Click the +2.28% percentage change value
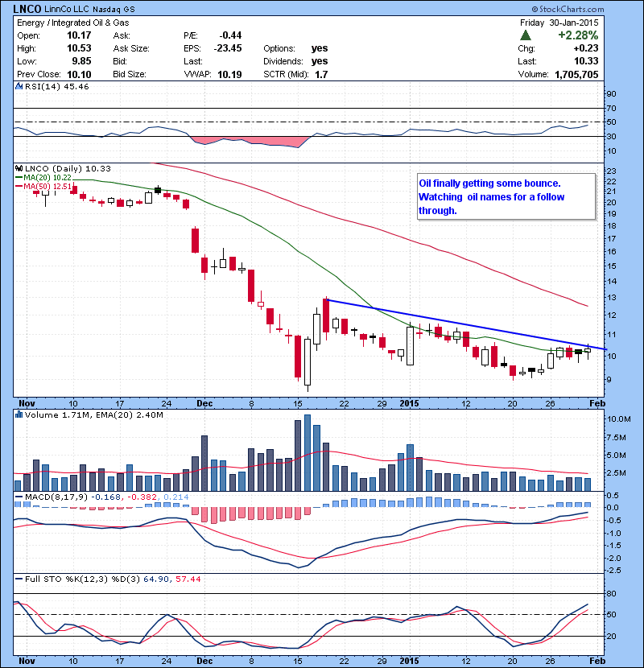Viewport: 644px width, 668px height. pos(578,35)
